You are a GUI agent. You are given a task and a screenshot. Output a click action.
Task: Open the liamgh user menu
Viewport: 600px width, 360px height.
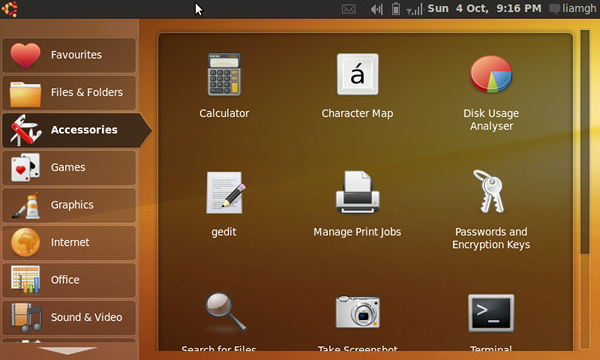(x=573, y=8)
